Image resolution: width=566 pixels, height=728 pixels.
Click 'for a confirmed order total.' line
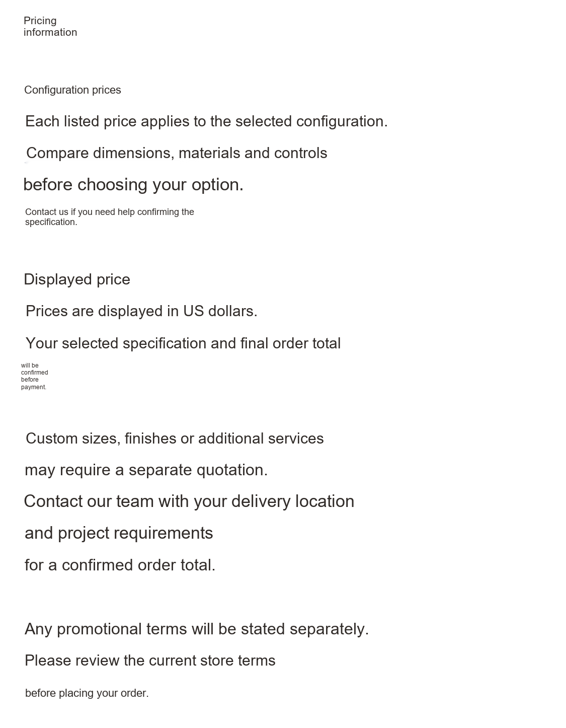[120, 565]
